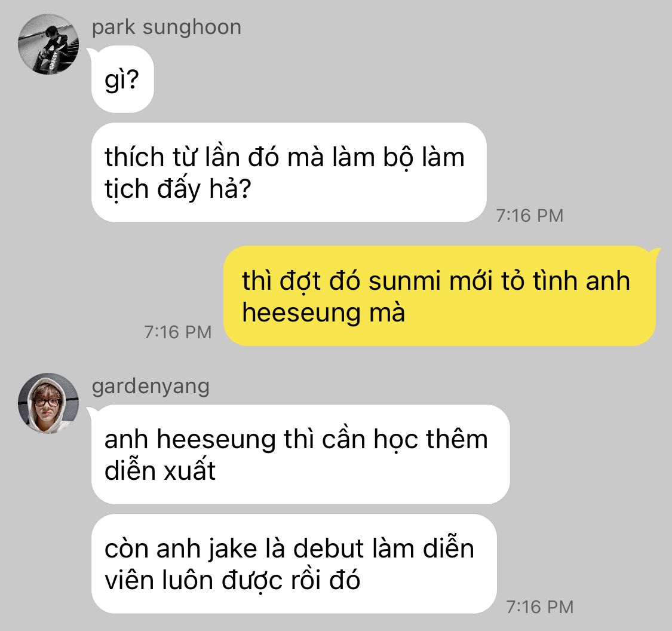Select the yellow outgoing message bubble
This screenshot has height=631, width=672.
point(440,296)
